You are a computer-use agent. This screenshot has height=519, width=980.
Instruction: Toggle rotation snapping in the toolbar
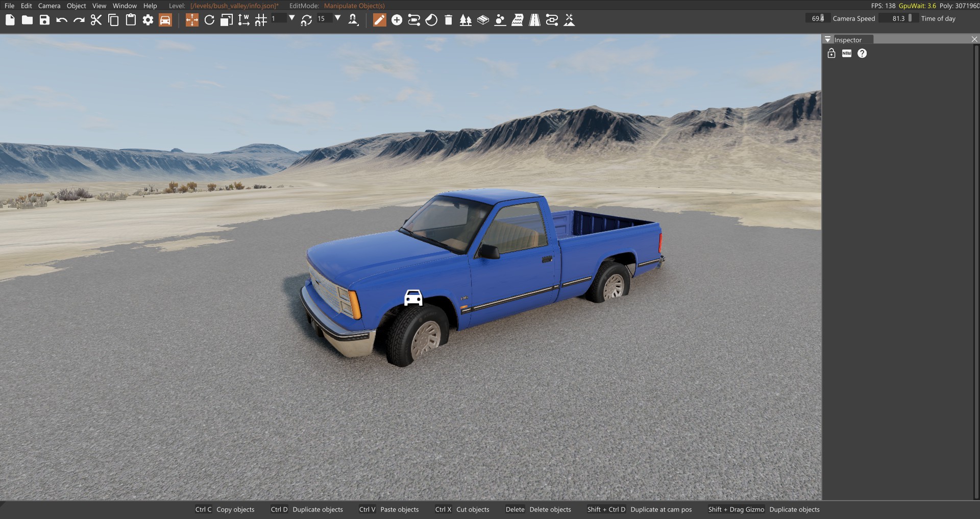[306, 20]
